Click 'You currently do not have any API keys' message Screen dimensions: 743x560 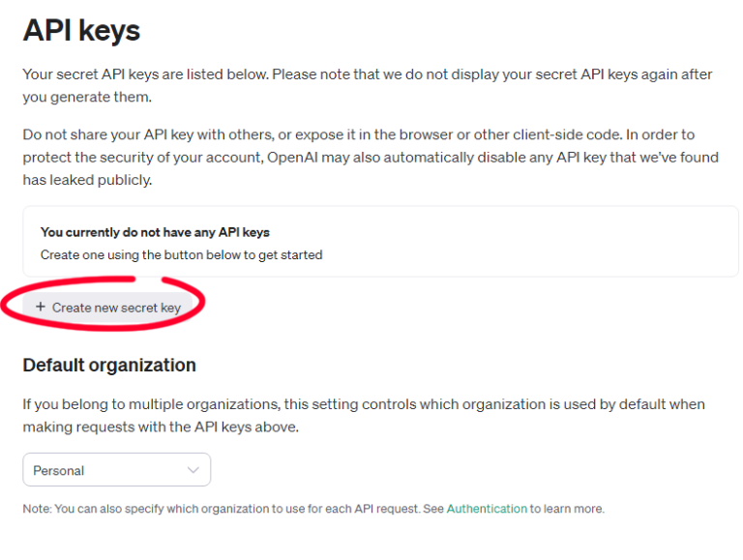click(155, 232)
